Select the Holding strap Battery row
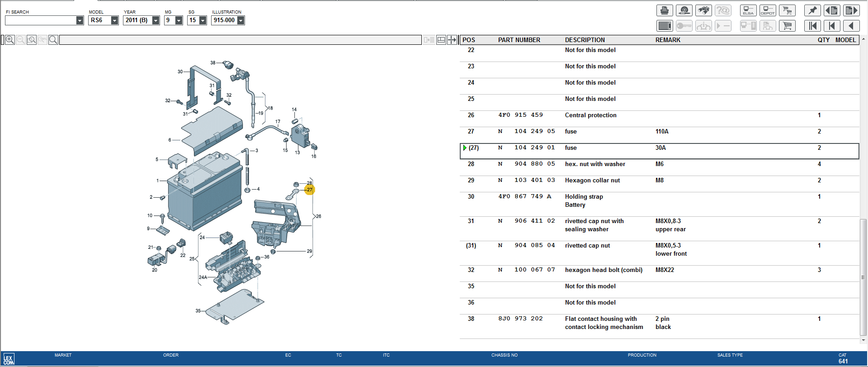Viewport: 868px width, 367px height. point(583,200)
